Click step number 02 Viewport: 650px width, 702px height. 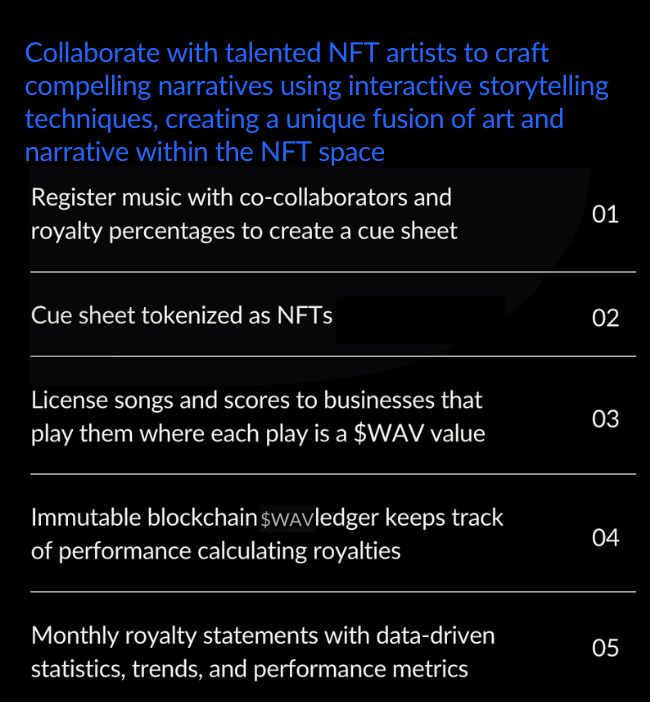(x=605, y=318)
